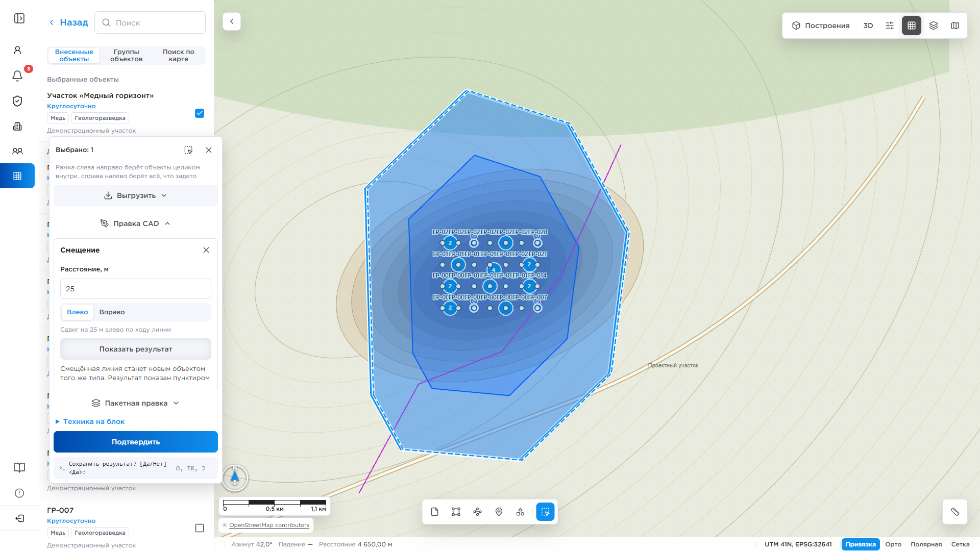Toggle 3D view mode

[x=868, y=26]
